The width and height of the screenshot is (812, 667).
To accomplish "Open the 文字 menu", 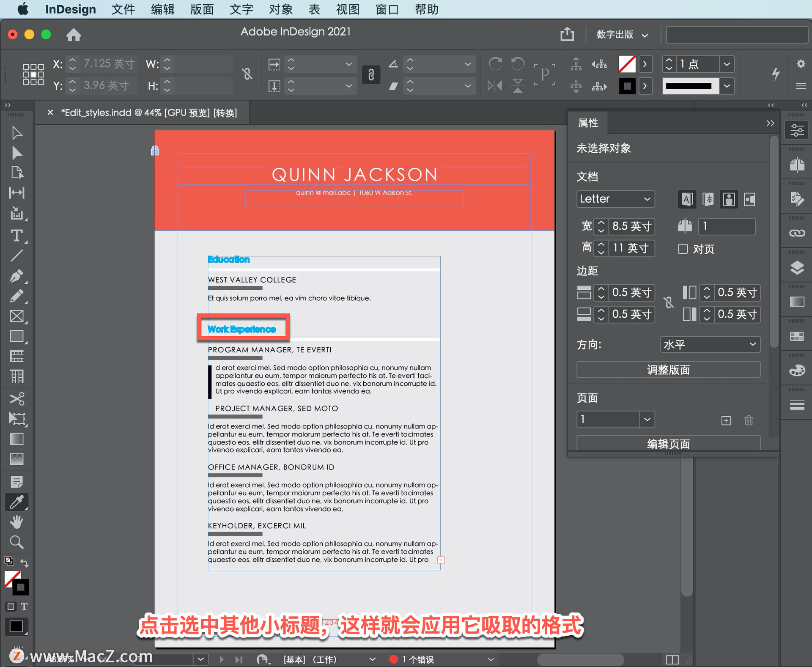I will click(x=241, y=9).
